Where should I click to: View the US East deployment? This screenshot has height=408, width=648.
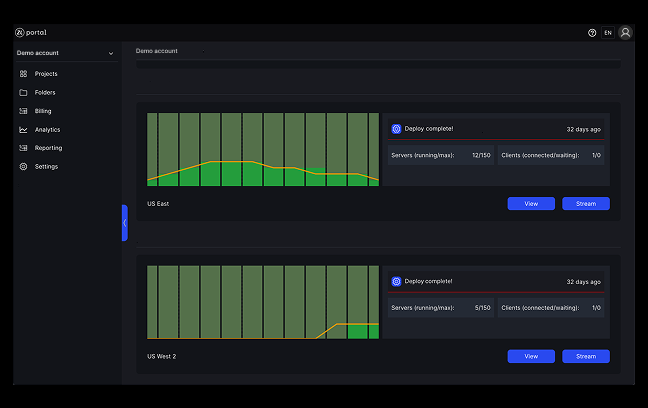531,204
